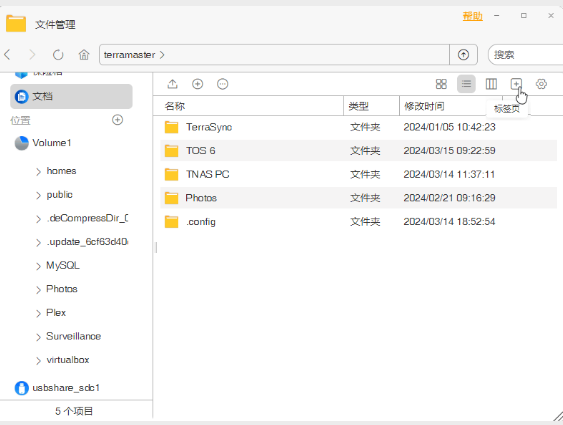Click the go up one level arrow
Viewport: 563px width, 425px height.
[464, 55]
